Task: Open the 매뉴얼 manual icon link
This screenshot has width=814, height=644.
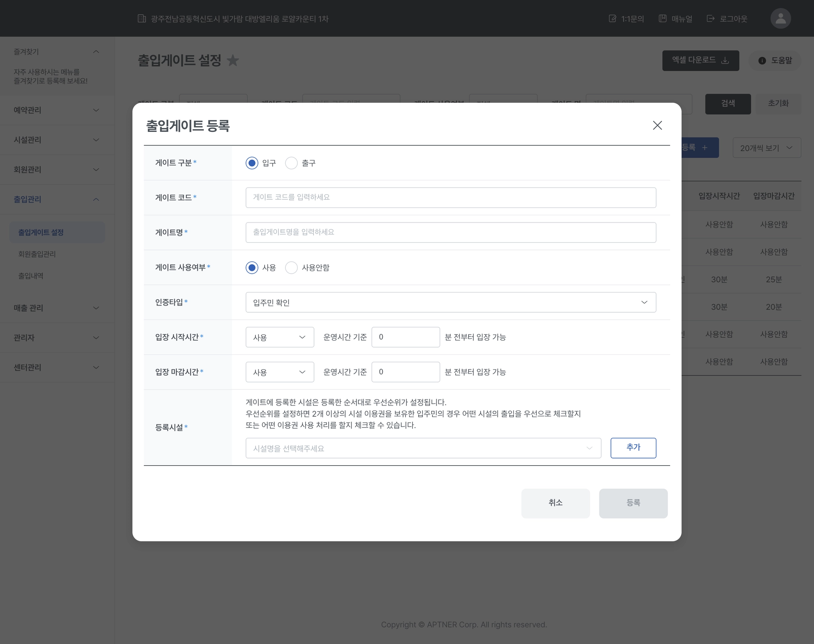Action: pyautogui.click(x=663, y=19)
